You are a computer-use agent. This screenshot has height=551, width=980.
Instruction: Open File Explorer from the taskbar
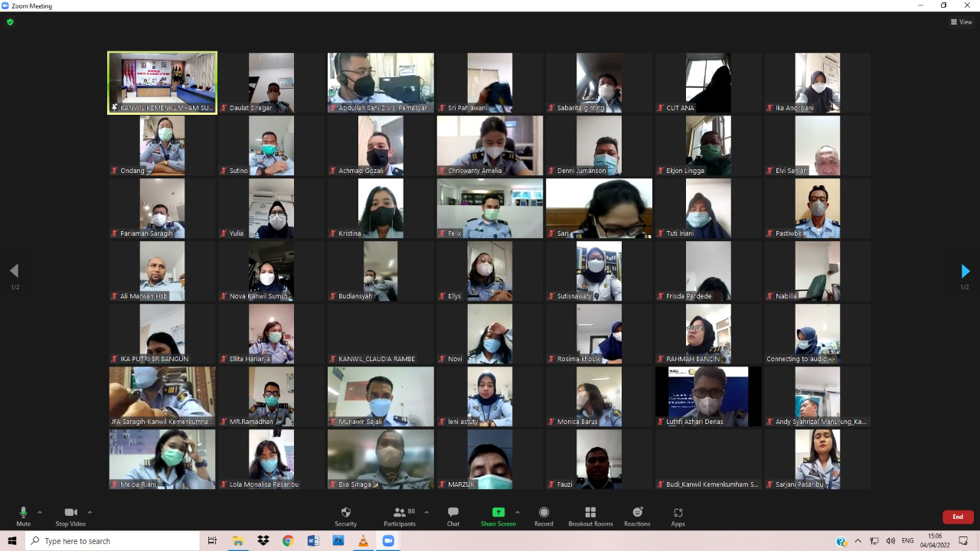coord(238,541)
